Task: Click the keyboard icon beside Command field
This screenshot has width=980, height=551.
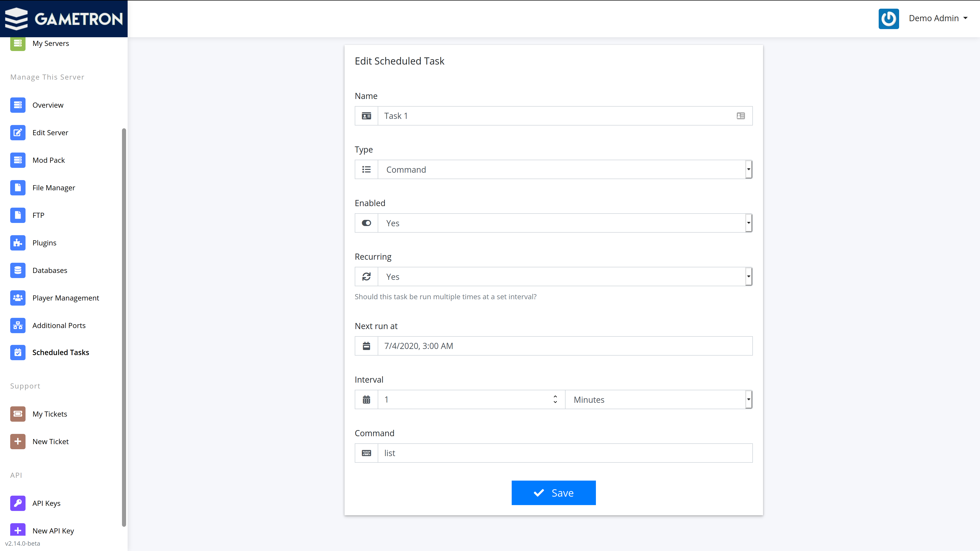Action: pyautogui.click(x=366, y=453)
